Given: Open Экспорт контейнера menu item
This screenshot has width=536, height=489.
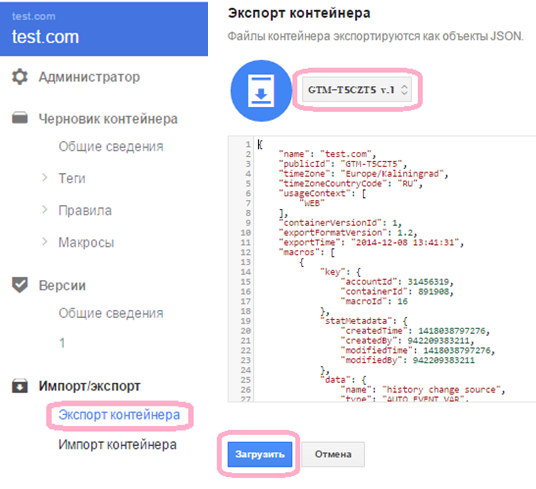Looking at the screenshot, I should coord(119,415).
